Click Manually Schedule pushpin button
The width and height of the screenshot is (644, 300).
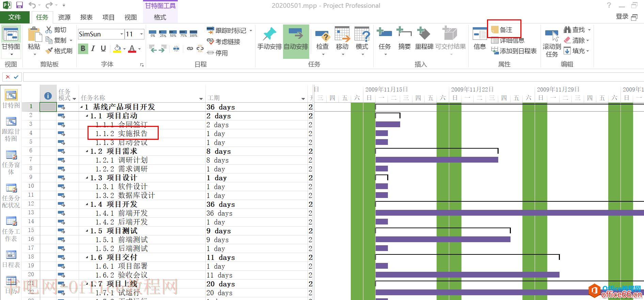[x=269, y=38]
